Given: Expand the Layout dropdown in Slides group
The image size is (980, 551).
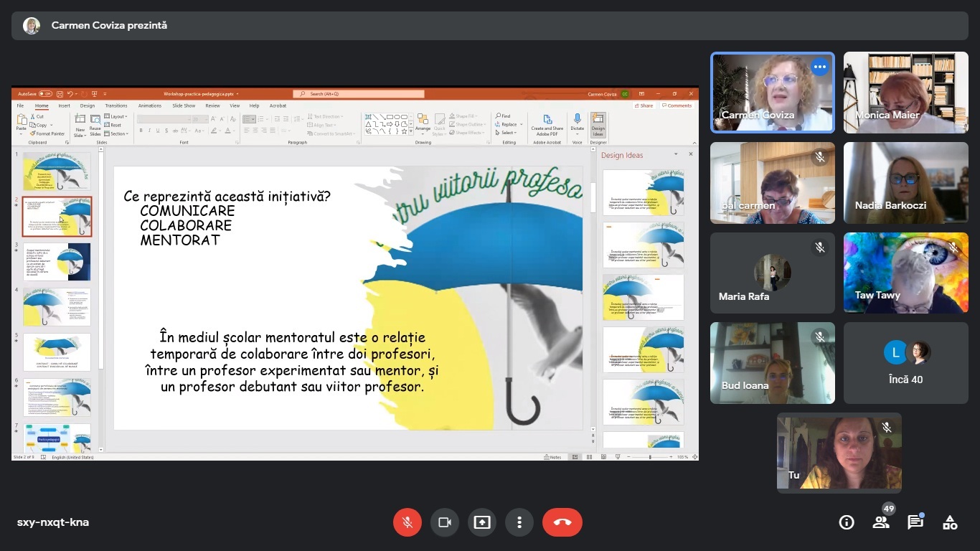Looking at the screenshot, I should tap(117, 116).
